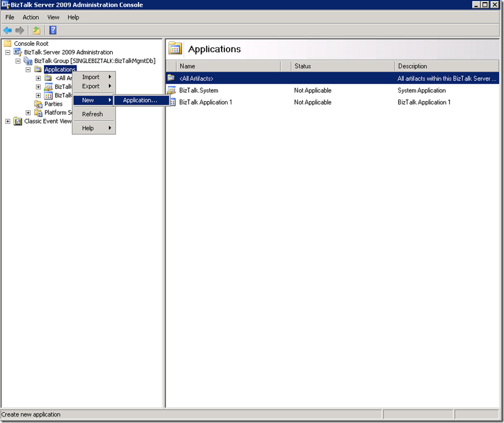The width and height of the screenshot is (504, 423).
Task: Click the System Application description cell
Action: [422, 91]
